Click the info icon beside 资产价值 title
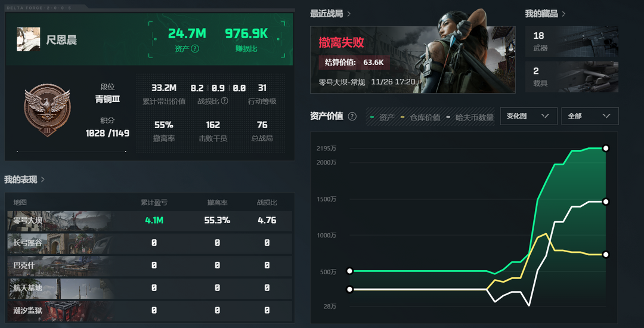 (x=352, y=116)
